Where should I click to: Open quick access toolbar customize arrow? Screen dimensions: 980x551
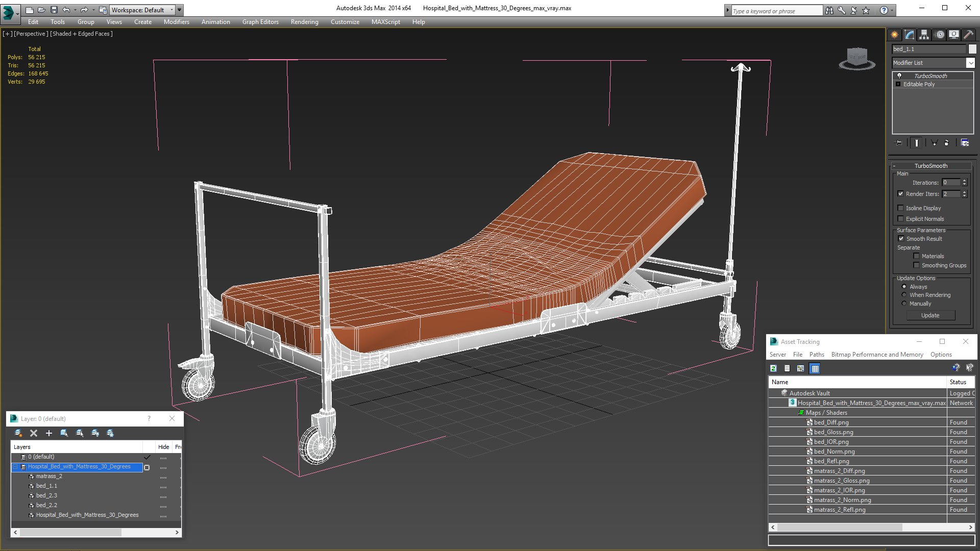click(179, 10)
